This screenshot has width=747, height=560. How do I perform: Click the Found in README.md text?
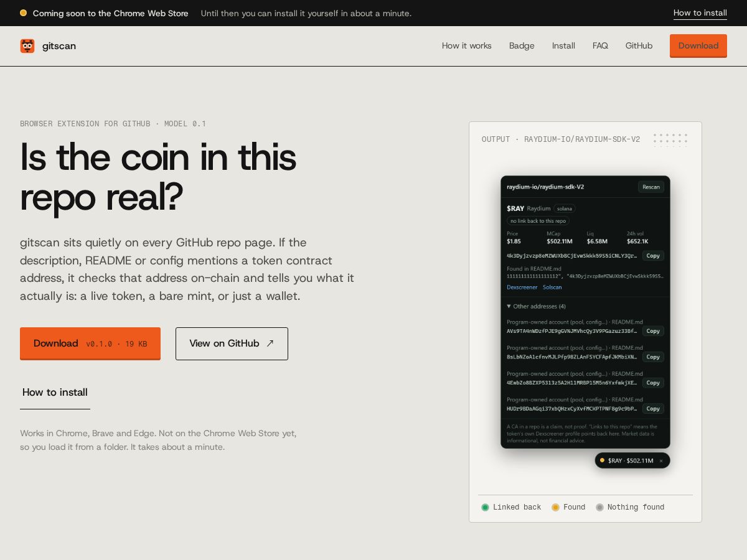tap(534, 269)
